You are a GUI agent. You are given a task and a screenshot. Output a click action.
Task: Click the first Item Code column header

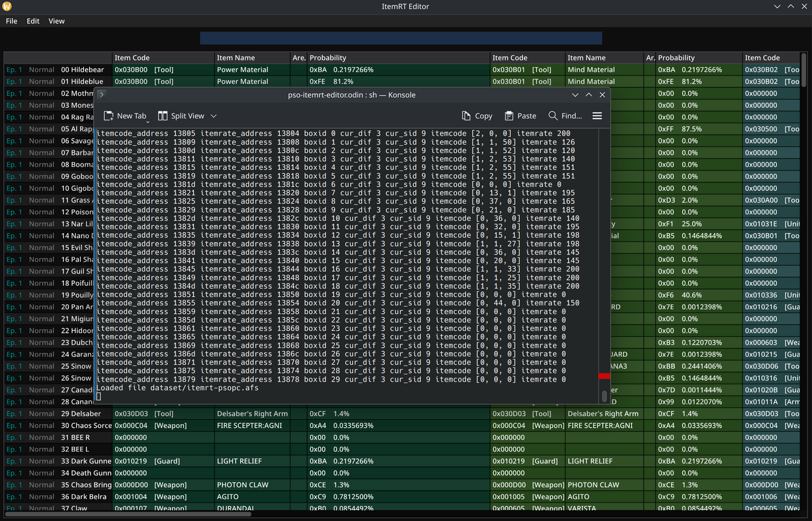[x=163, y=58]
